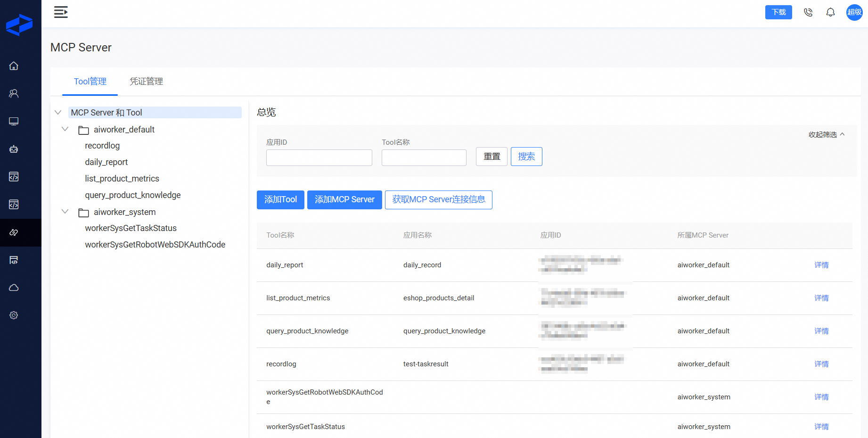
Task: Switch to the Tool管理 tab
Action: 90,82
